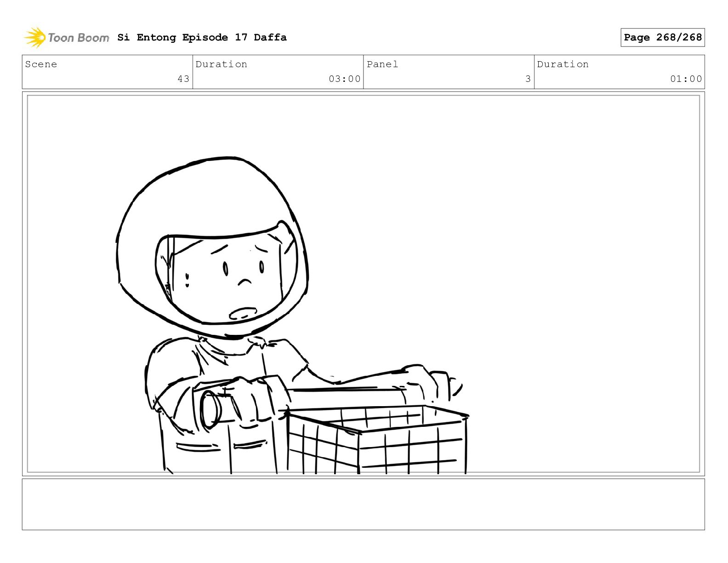Image resolution: width=728 pixels, height=563 pixels.
Task: Click the 'Panel' header label
Action: (382, 64)
